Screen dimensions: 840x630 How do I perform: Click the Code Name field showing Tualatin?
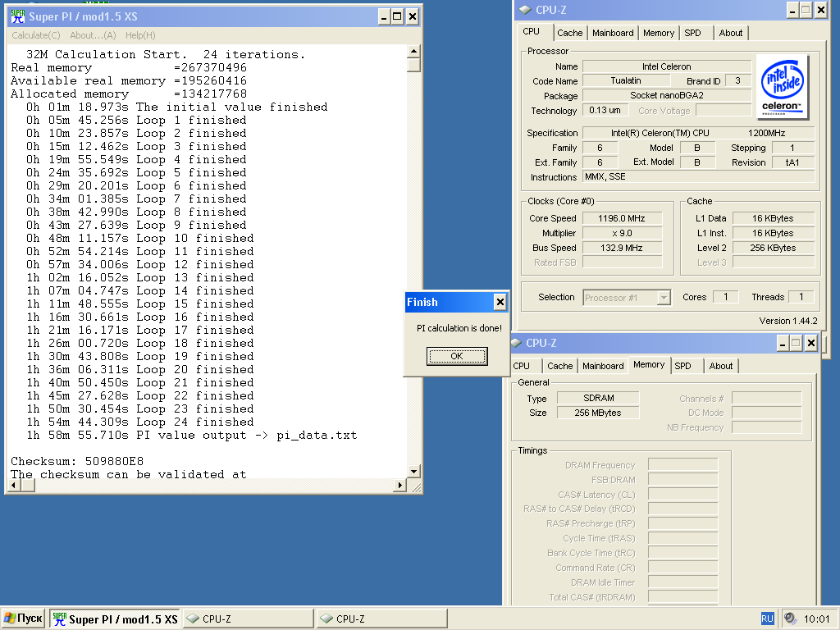coord(626,80)
